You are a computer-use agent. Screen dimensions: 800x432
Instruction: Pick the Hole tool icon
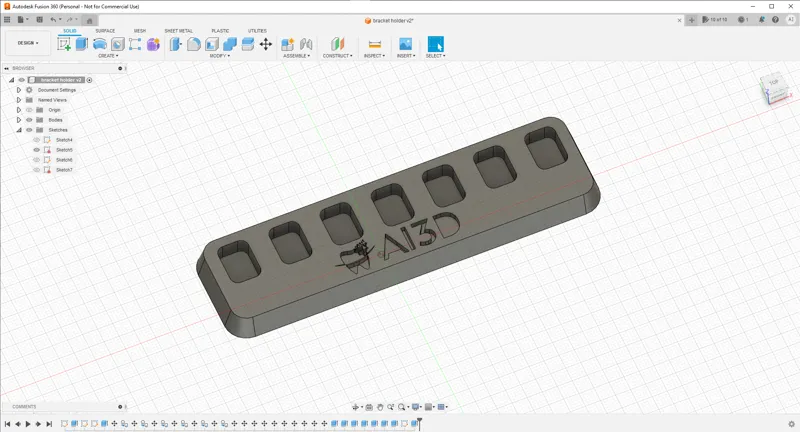click(117, 44)
